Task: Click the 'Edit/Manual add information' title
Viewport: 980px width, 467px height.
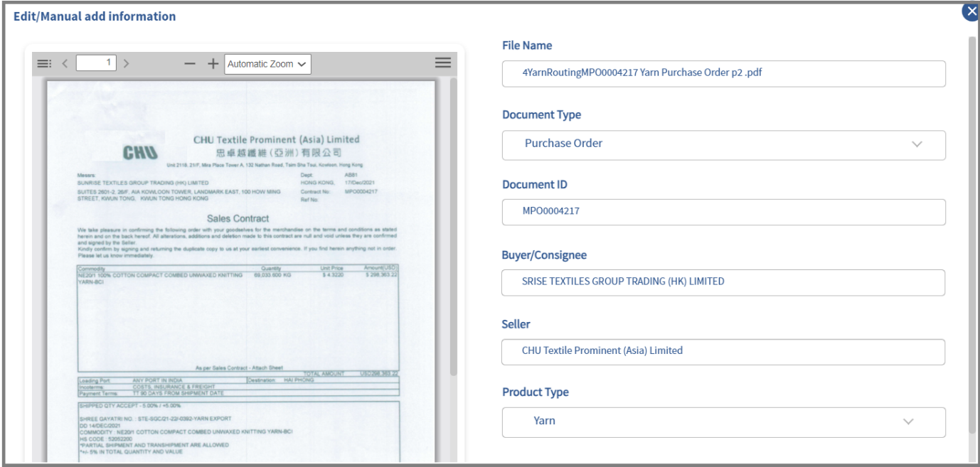Action: pyautogui.click(x=95, y=16)
